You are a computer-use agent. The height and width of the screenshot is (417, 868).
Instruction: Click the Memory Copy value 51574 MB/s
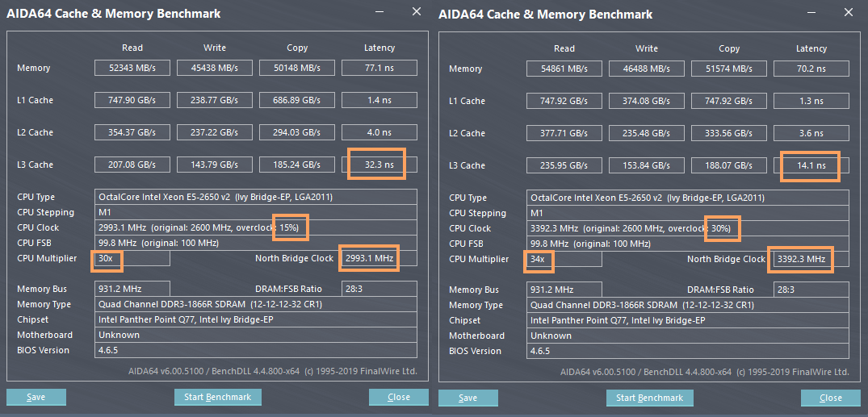coord(728,69)
